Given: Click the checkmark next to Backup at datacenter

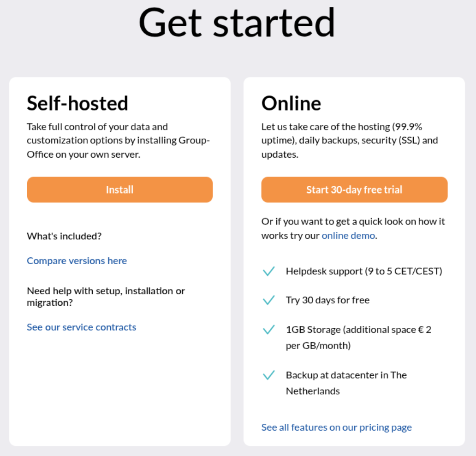Looking at the screenshot, I should [268, 375].
